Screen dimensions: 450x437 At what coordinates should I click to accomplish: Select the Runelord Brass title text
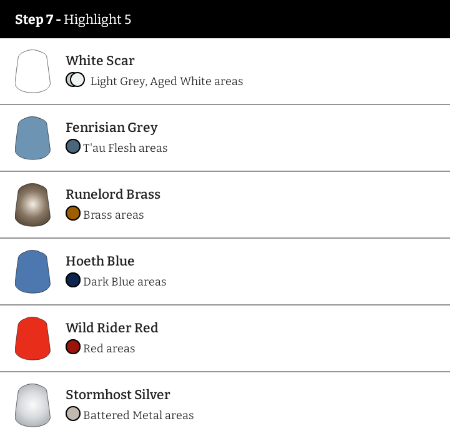pyautogui.click(x=113, y=194)
